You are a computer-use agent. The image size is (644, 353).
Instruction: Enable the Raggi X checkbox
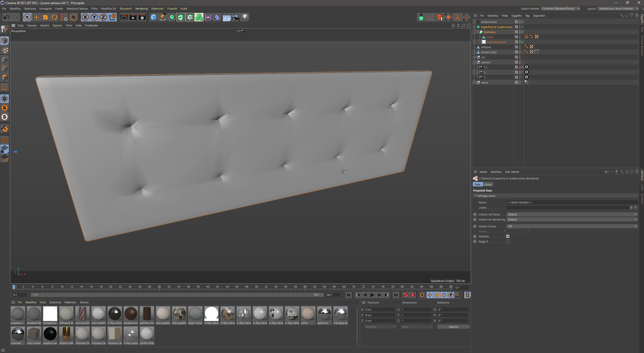(x=508, y=241)
